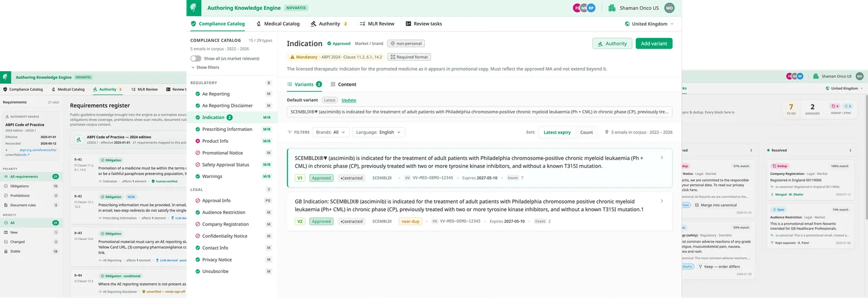Open the MO user avatar menu
868x298 pixels.
669,8
